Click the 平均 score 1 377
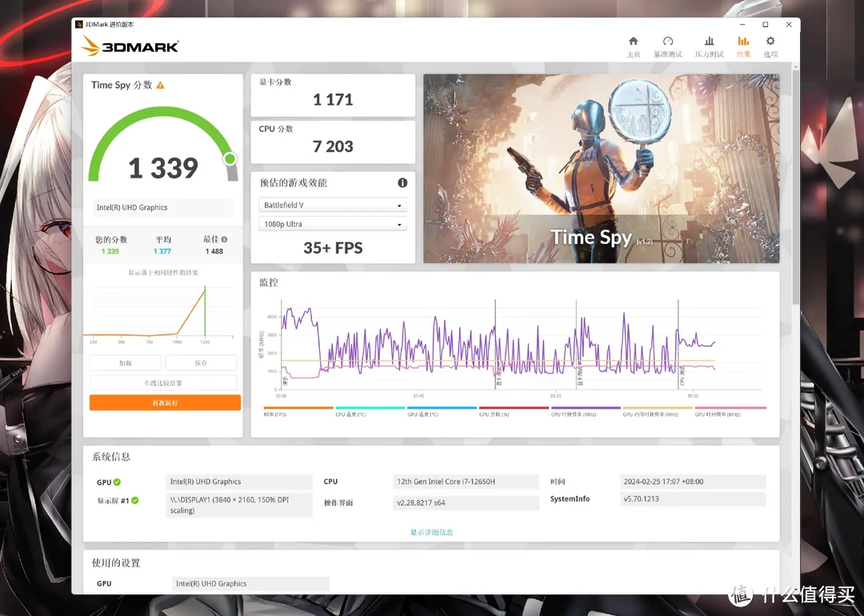The width and height of the screenshot is (864, 616). pyautogui.click(x=162, y=251)
